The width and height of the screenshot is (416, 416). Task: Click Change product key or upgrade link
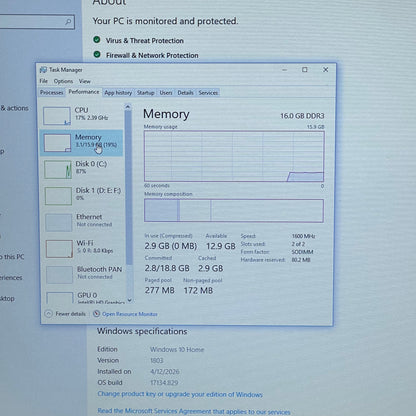(x=180, y=394)
